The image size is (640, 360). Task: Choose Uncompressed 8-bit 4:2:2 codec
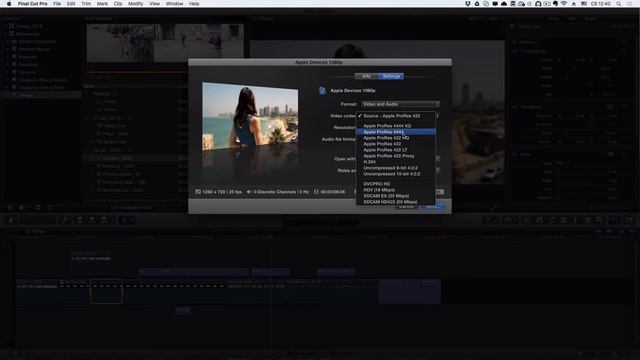[396, 168]
